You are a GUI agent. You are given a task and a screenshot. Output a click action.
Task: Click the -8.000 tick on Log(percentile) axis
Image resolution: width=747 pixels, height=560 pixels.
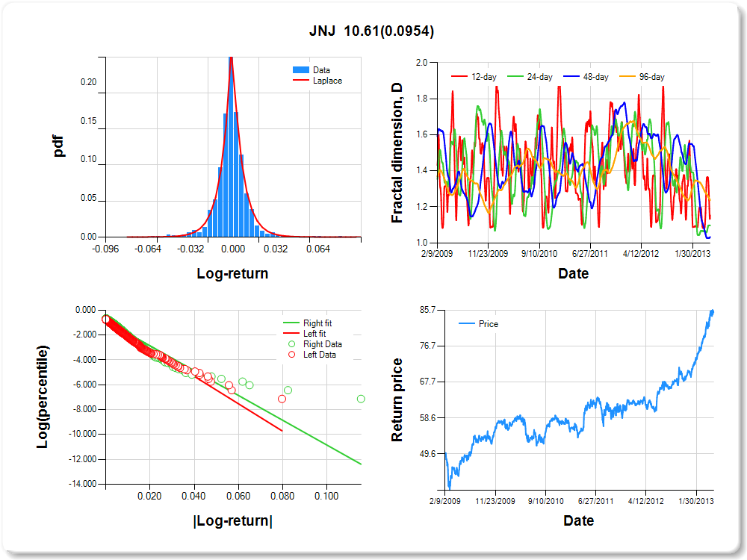pyautogui.click(x=84, y=409)
